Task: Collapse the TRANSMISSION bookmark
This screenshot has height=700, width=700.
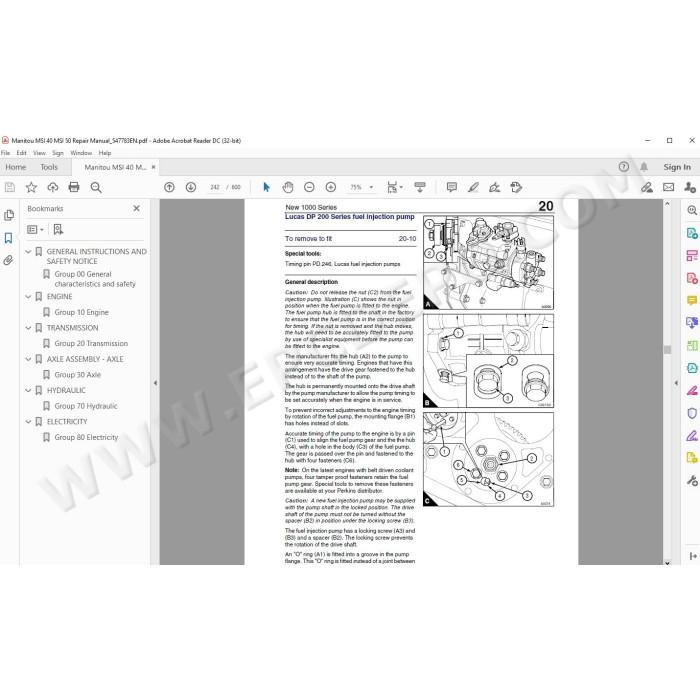Action: [x=29, y=328]
